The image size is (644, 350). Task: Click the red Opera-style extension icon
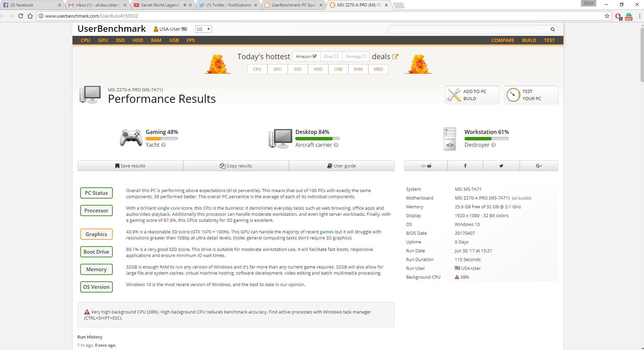tap(618, 16)
